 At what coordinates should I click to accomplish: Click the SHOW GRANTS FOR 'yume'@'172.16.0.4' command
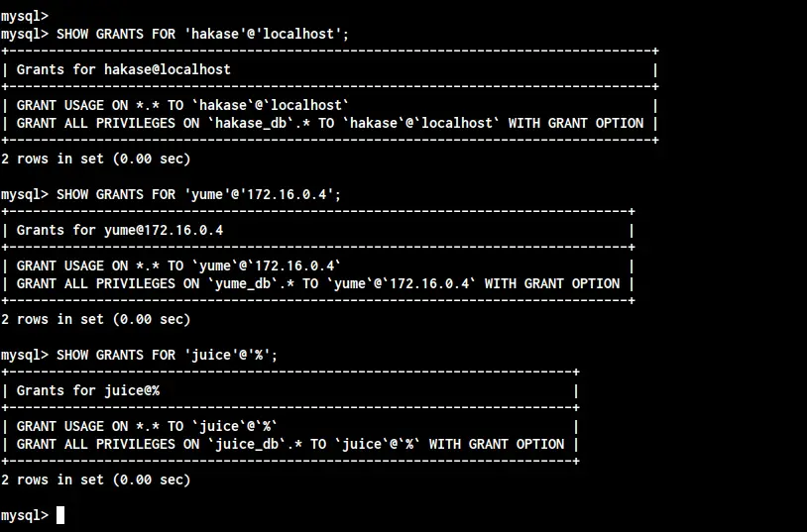click(x=198, y=194)
